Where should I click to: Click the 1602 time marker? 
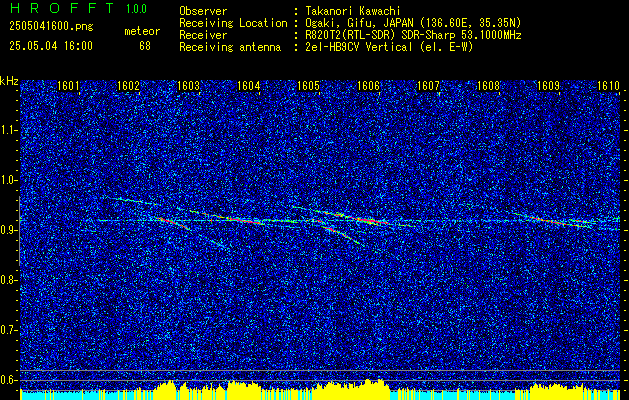[x=128, y=85]
